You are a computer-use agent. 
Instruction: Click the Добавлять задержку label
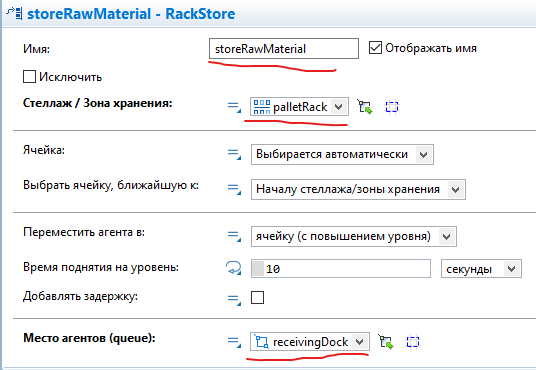(80, 296)
